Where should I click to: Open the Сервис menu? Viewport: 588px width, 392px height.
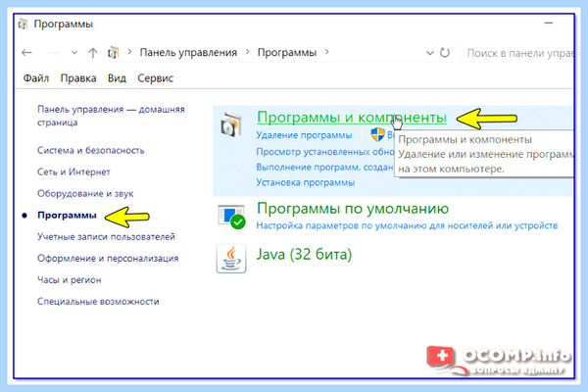click(155, 78)
